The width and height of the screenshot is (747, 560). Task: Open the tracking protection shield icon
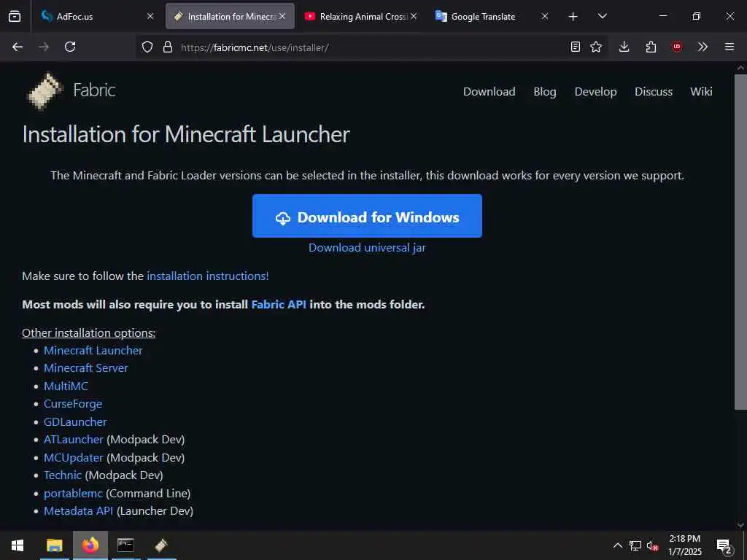click(147, 47)
